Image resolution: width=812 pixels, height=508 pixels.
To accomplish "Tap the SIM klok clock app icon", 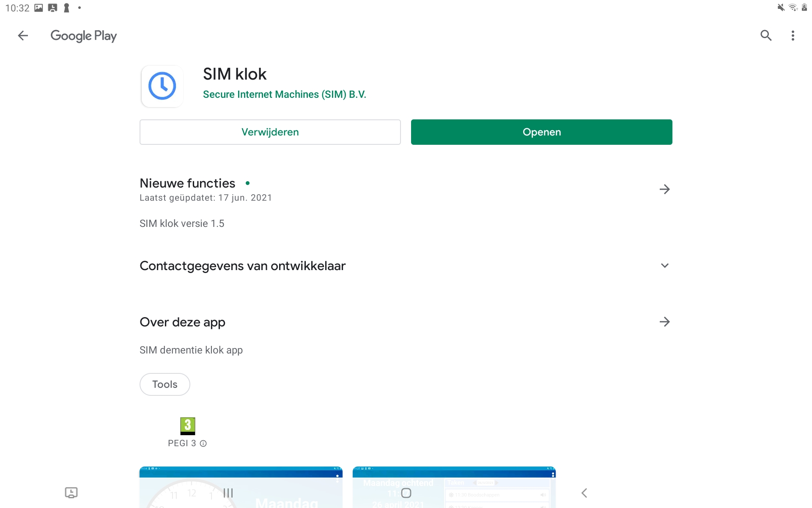I will [162, 86].
